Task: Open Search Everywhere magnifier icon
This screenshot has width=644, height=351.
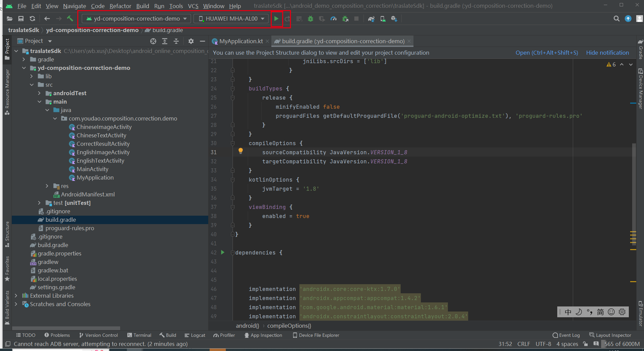Action: [x=616, y=19]
